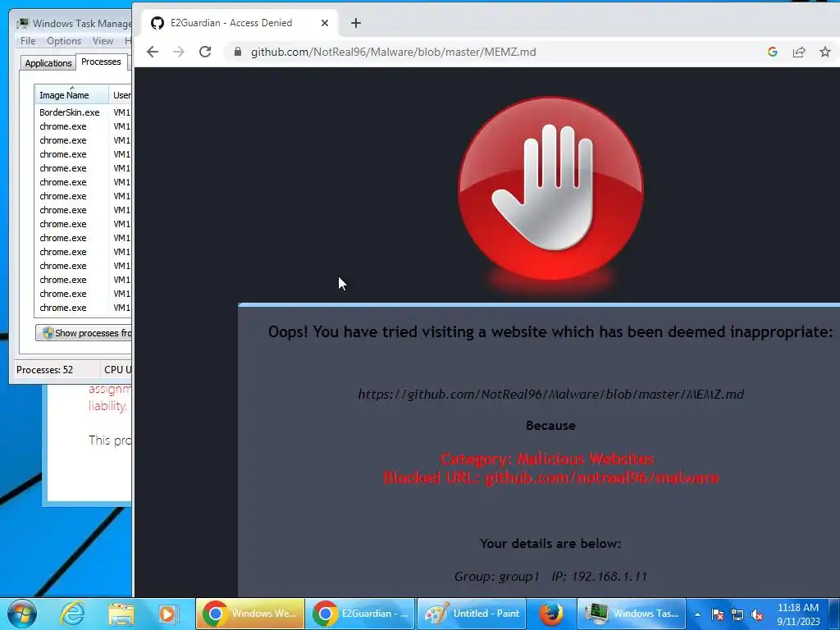Image resolution: width=840 pixels, height=630 pixels.
Task: Switch to Processes tab in Task Manager
Action: 101,62
